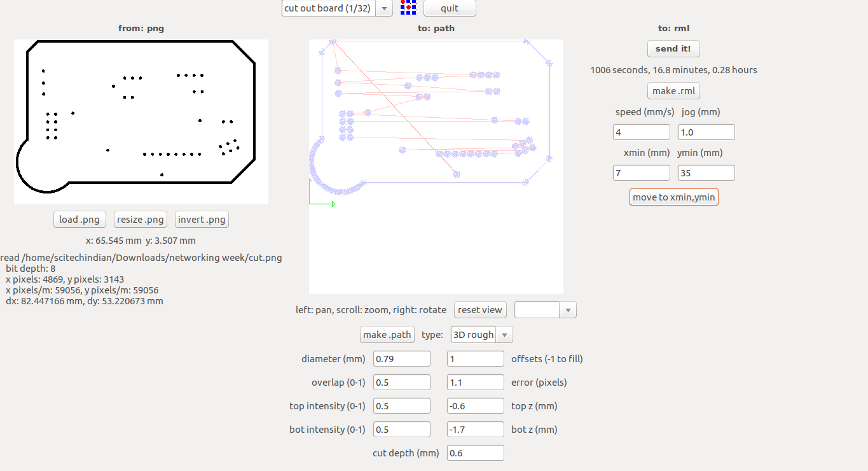Viewport: 868px width, 471px height.
Task: Click the make .path button
Action: (387, 335)
